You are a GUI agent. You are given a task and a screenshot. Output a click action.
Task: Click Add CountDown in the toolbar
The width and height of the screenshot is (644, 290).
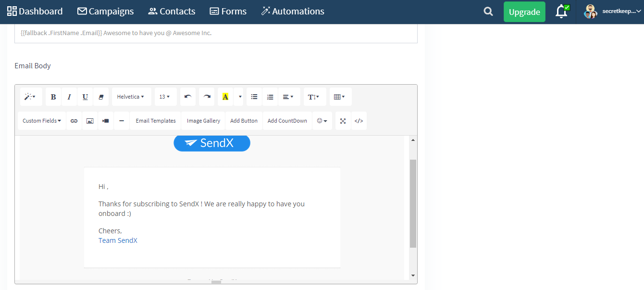(x=287, y=121)
